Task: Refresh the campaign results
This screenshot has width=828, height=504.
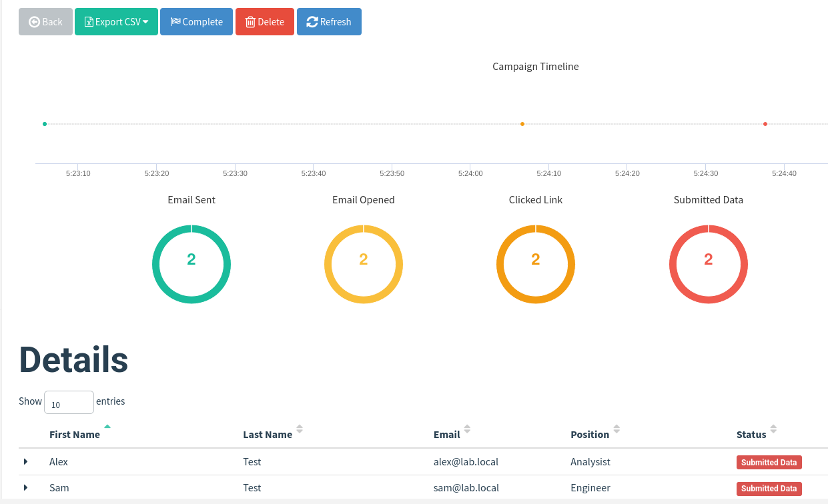Action: tap(329, 22)
